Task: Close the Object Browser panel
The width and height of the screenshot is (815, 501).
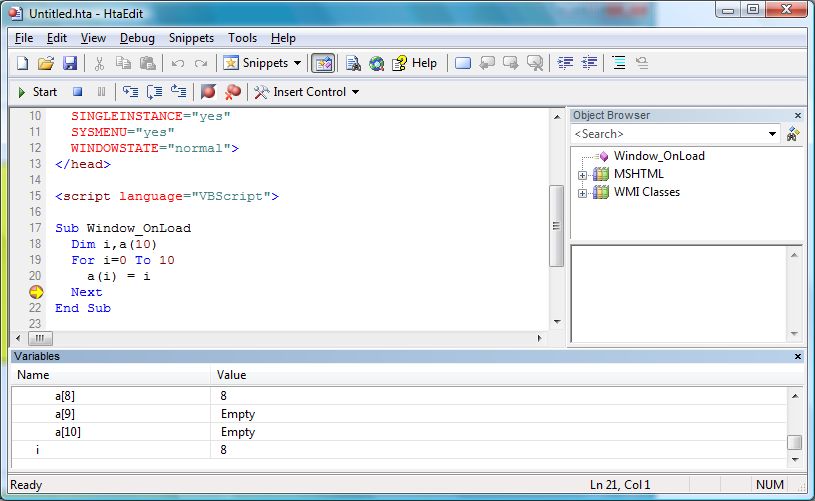Action: [x=798, y=115]
